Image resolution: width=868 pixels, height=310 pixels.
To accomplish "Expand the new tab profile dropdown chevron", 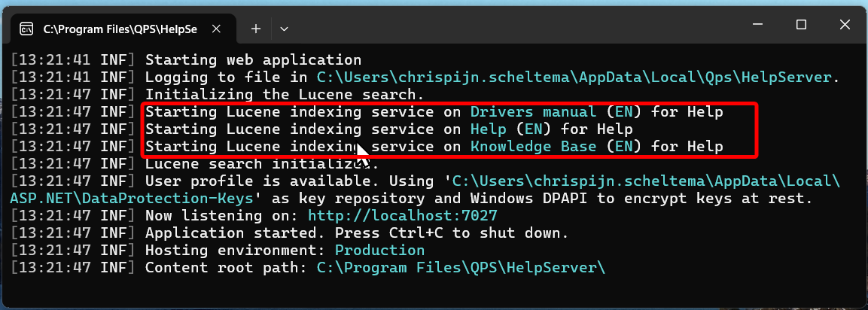I will pyautogui.click(x=284, y=29).
